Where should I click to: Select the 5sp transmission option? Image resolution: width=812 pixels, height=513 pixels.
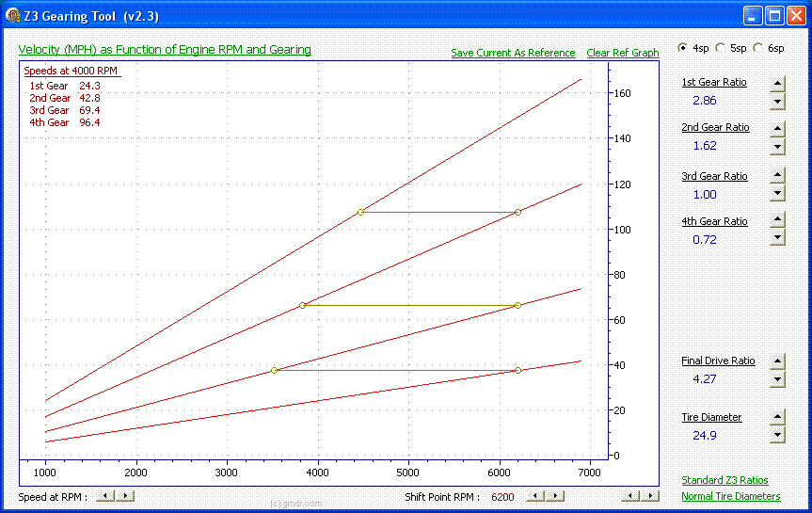pyautogui.click(x=721, y=48)
